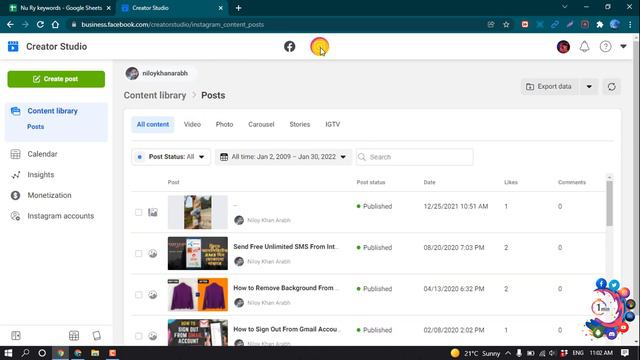640x360 pixels.
Task: Refresh the posts list
Action: [x=611, y=87]
